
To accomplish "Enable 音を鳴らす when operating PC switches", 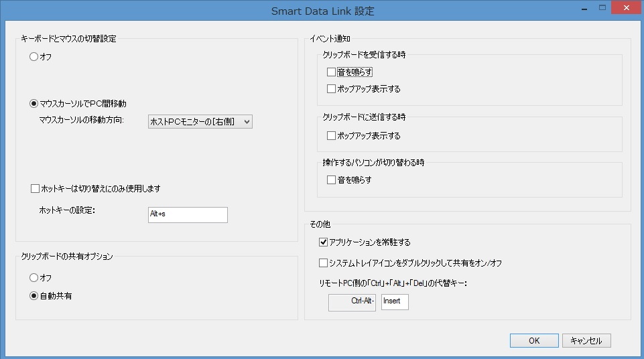I will click(331, 179).
